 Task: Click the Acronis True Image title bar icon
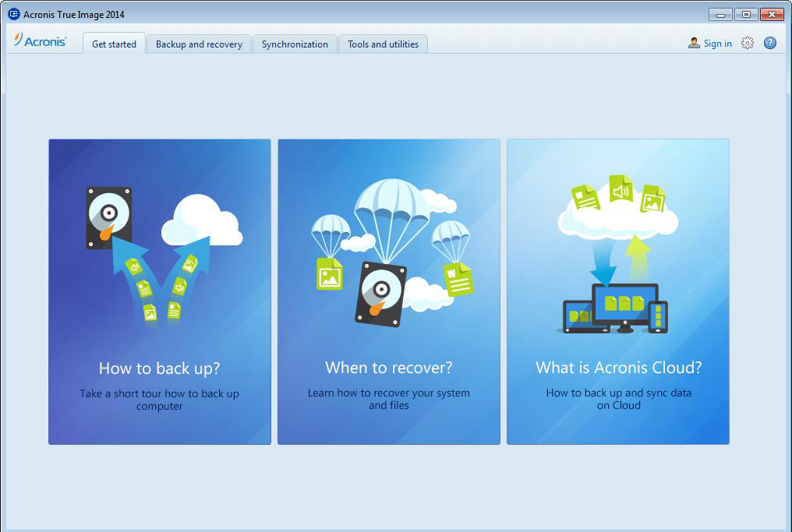(x=13, y=14)
